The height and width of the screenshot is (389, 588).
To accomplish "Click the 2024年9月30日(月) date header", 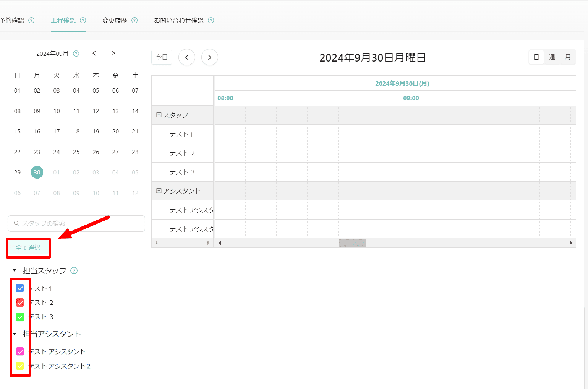I will [x=402, y=83].
